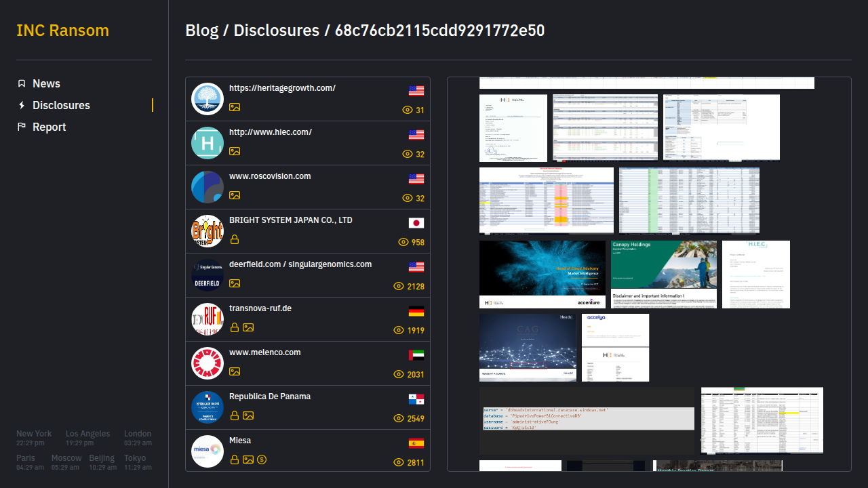Click the image icon under transnova-ruf.de
Screen dimensions: 868x488
pyautogui.click(x=248, y=327)
